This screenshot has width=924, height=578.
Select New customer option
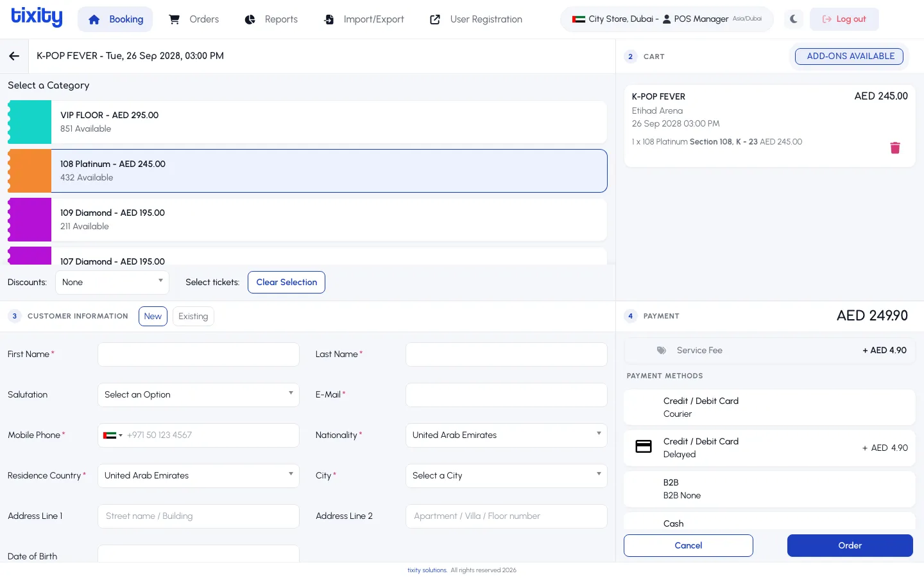point(153,316)
